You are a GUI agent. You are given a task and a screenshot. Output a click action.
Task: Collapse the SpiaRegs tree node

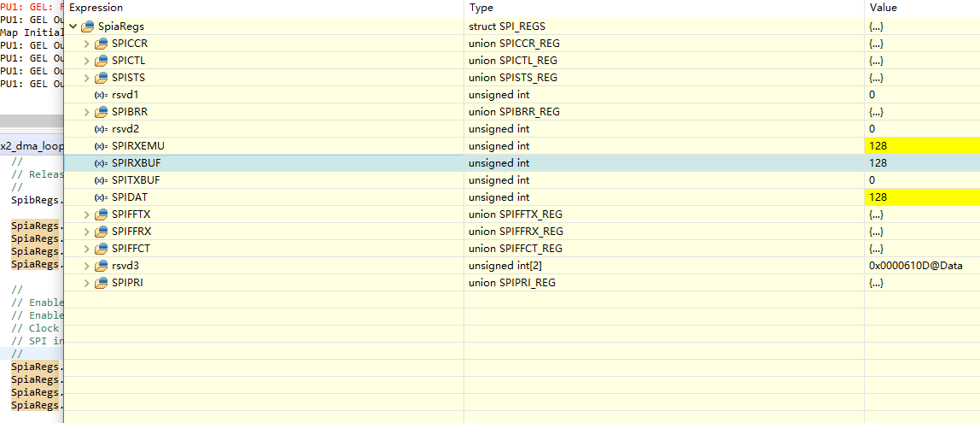(x=73, y=26)
